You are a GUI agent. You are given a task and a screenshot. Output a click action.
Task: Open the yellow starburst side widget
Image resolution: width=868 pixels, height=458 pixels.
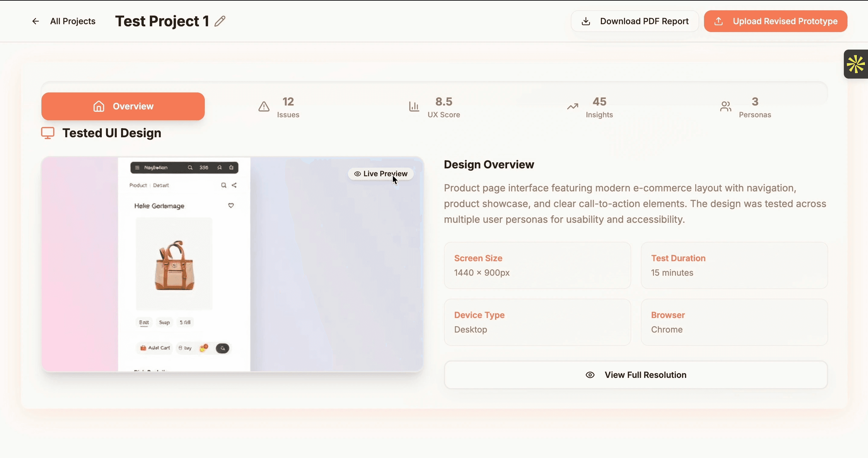[856, 64]
